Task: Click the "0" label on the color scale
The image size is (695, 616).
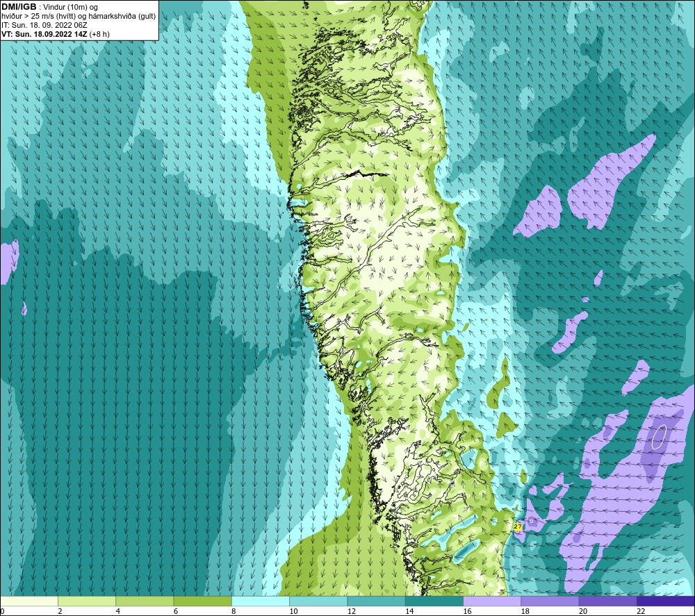Action: coord(2,611)
